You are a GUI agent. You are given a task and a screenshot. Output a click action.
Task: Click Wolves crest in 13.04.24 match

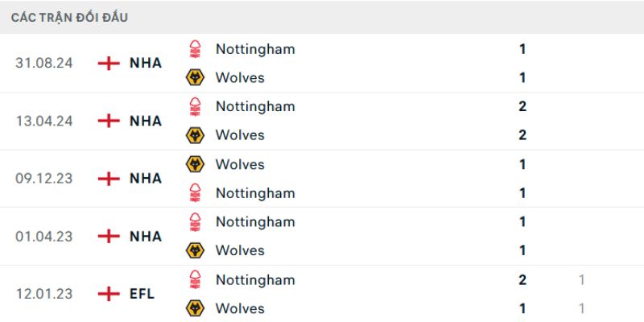194,135
